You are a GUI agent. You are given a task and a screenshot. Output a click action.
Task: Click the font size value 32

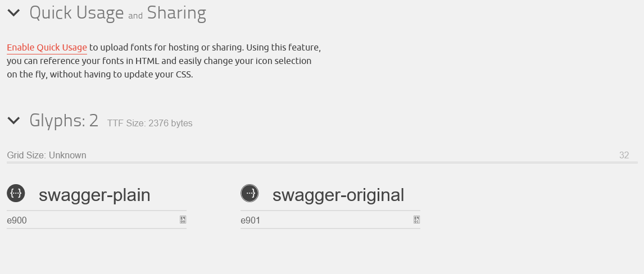tap(624, 156)
